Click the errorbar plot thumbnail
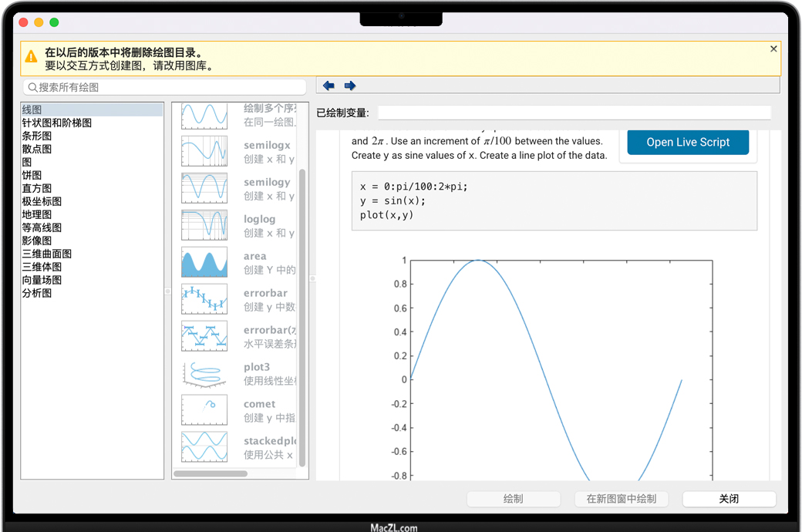The width and height of the screenshot is (802, 532). (x=204, y=298)
